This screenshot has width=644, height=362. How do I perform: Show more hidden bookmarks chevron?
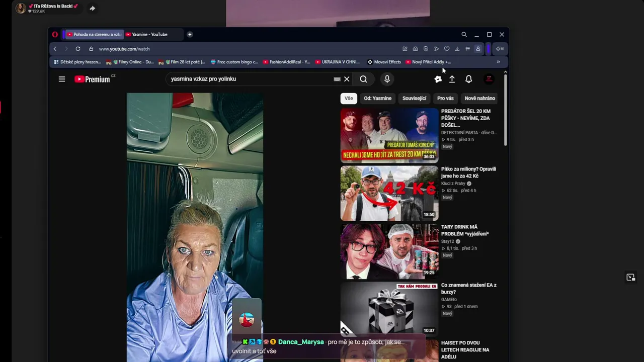pos(498,62)
